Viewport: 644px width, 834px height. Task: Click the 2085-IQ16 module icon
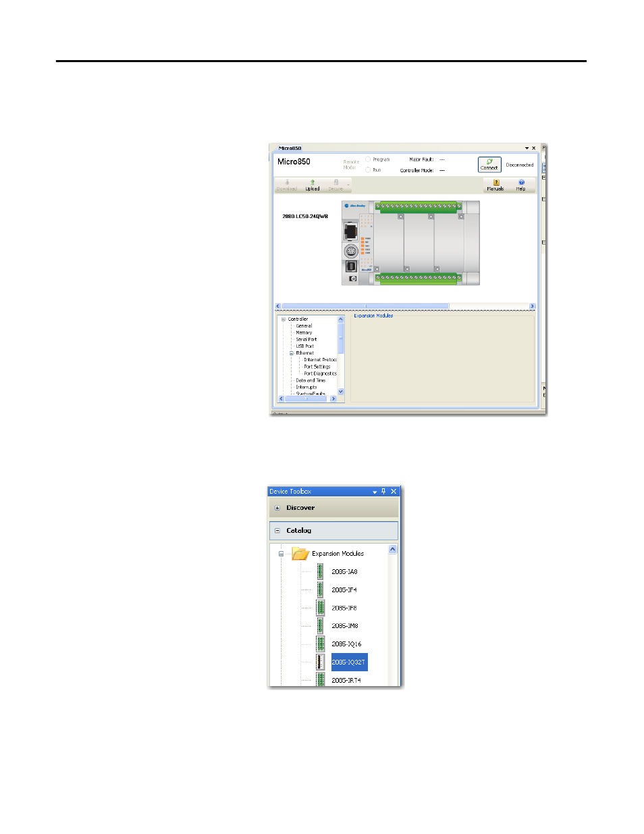[321, 644]
